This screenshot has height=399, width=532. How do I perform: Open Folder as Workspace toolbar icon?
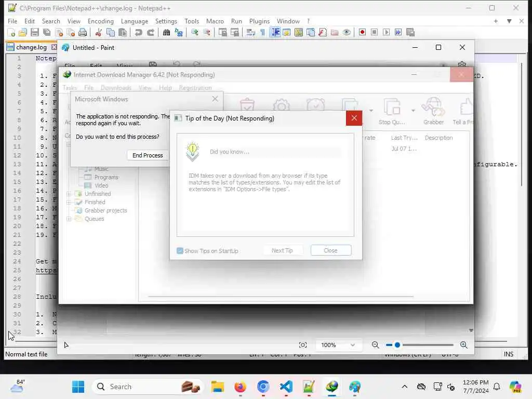(x=335, y=33)
